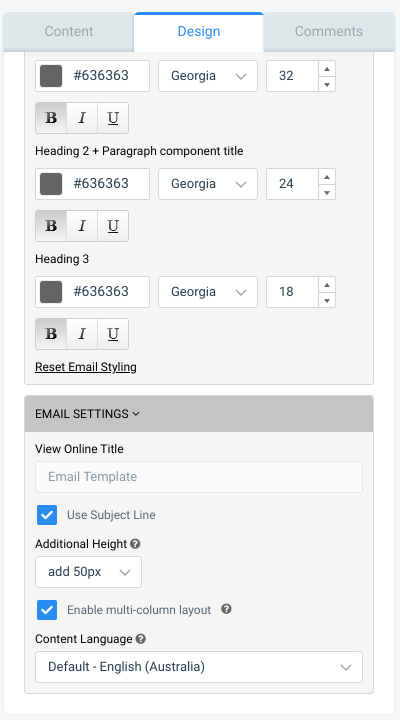Toggle italic for Heading 2 style

pyautogui.click(x=82, y=226)
